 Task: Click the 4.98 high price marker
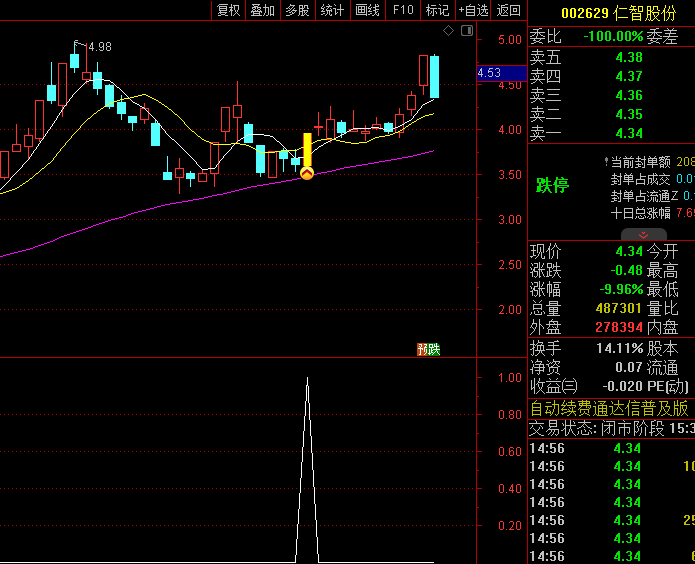pyautogui.click(x=100, y=47)
